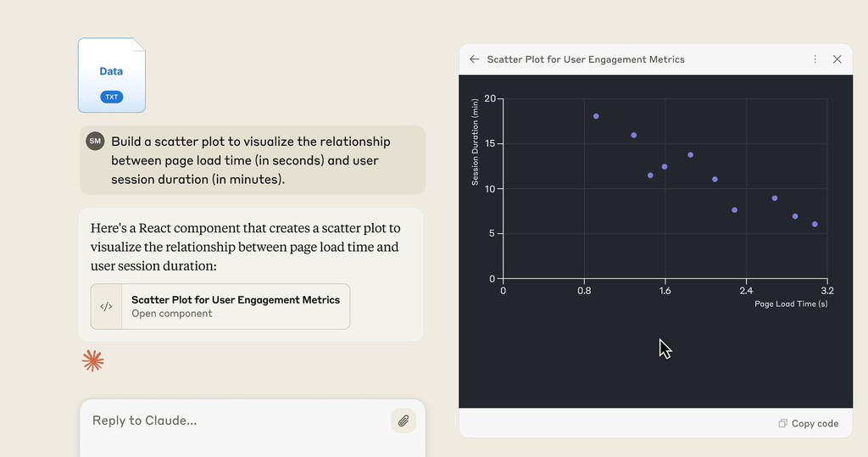Click the user message about scatter plot
This screenshot has height=457, width=868.
253,160
